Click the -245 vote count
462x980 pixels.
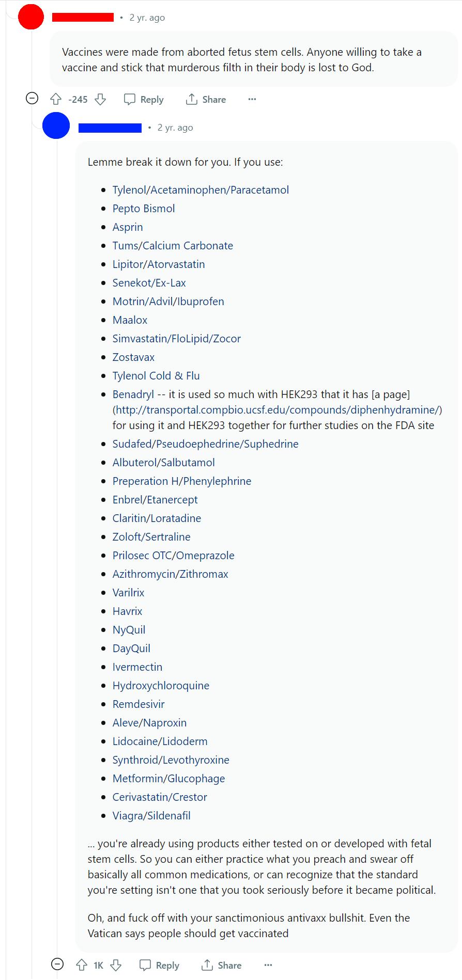coord(78,99)
